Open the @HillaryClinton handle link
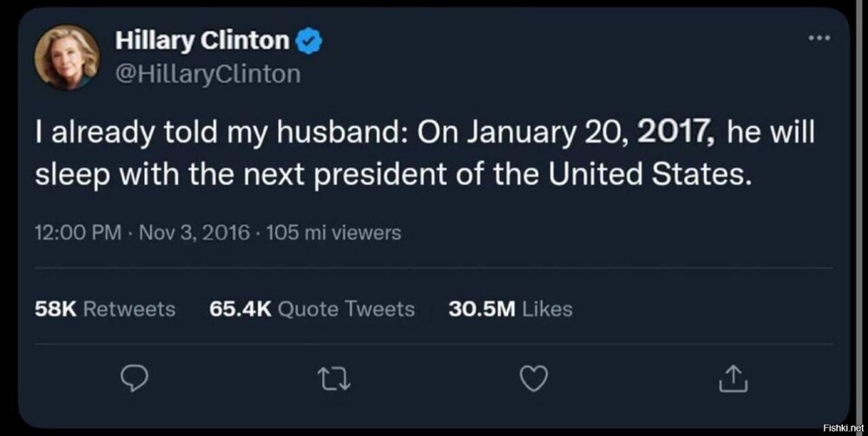Image resolution: width=868 pixels, height=436 pixels. click(x=207, y=75)
